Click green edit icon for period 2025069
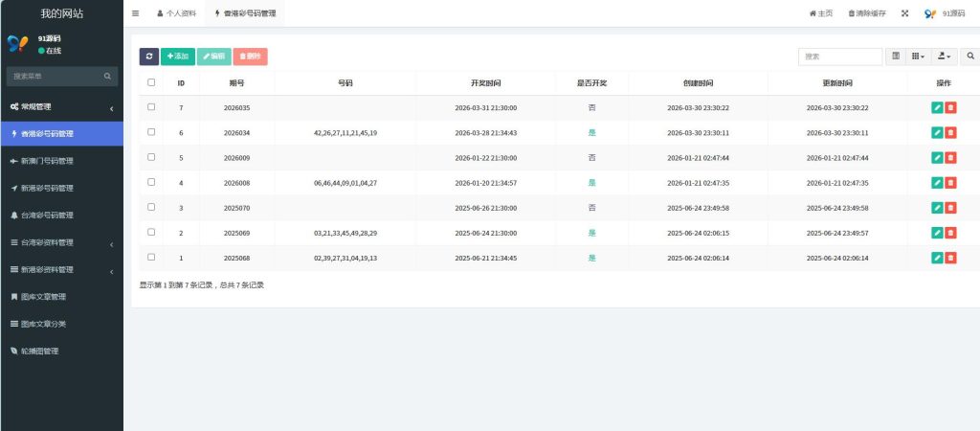 (x=937, y=233)
